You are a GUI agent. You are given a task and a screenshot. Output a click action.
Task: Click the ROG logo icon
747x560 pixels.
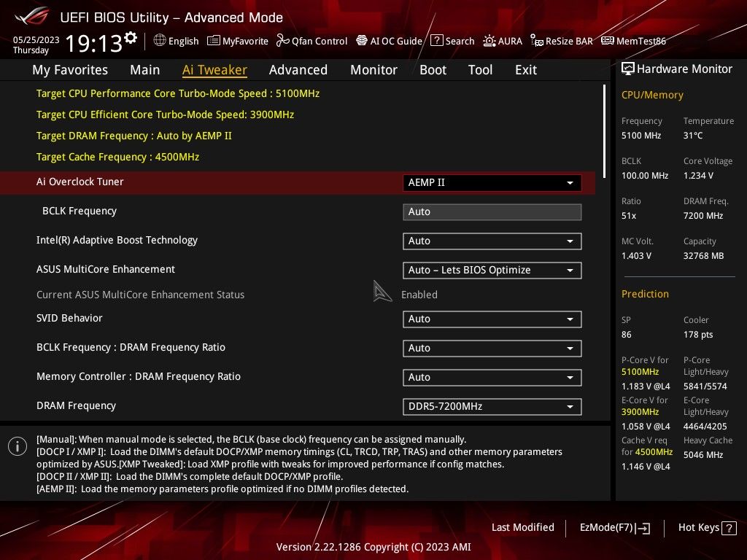click(31, 16)
